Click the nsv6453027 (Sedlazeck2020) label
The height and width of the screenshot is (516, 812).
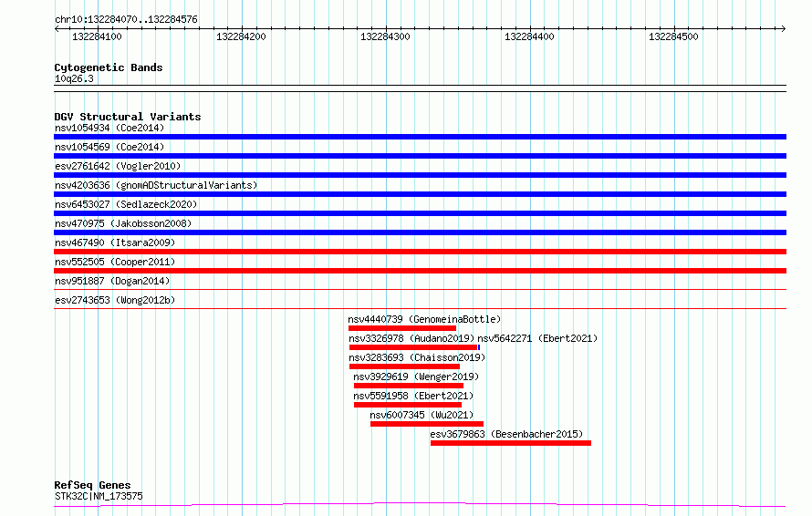click(x=126, y=204)
